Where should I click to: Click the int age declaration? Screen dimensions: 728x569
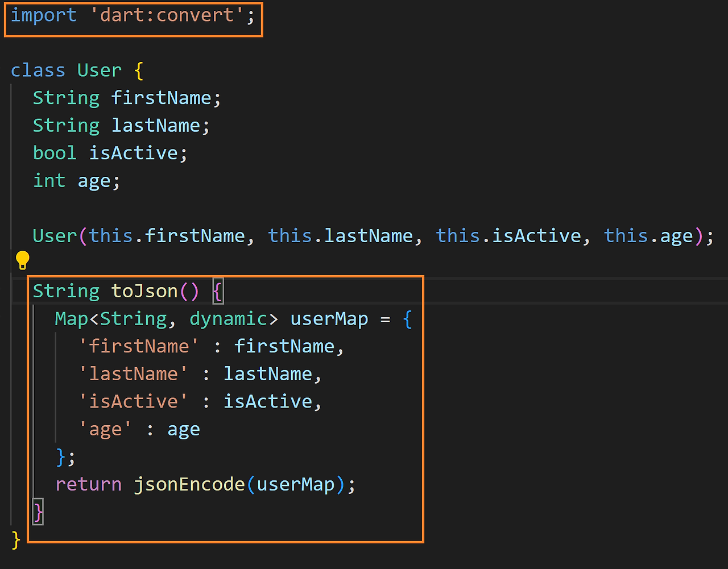(76, 180)
